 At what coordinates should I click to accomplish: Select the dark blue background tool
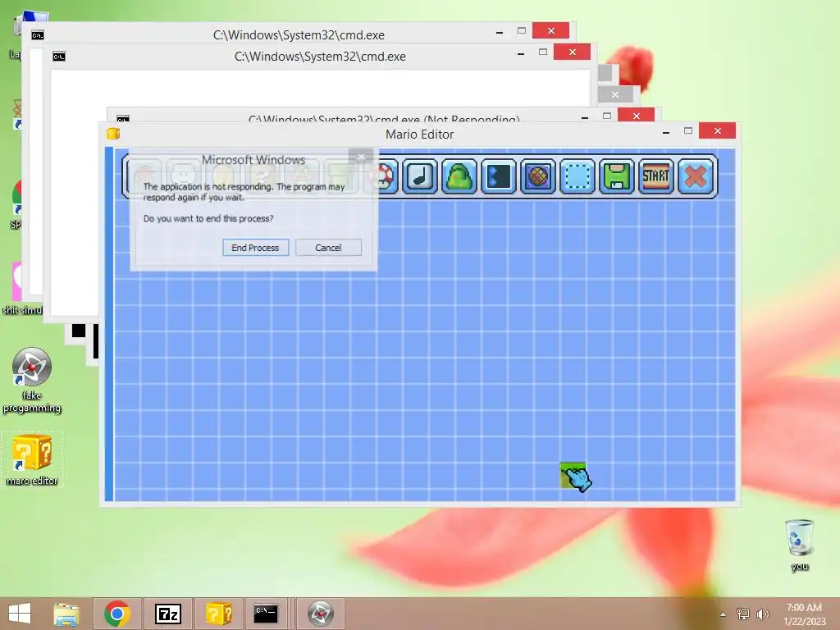coord(498,176)
